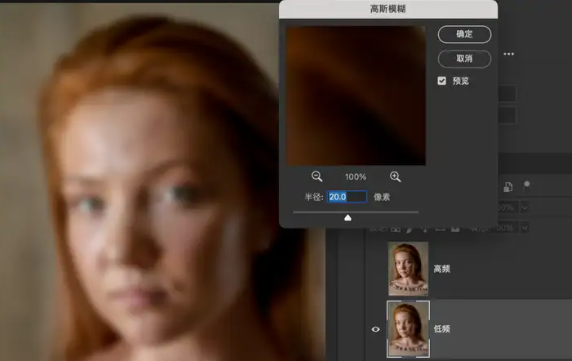Open the layer opacity dropdown arrow

[x=525, y=207]
